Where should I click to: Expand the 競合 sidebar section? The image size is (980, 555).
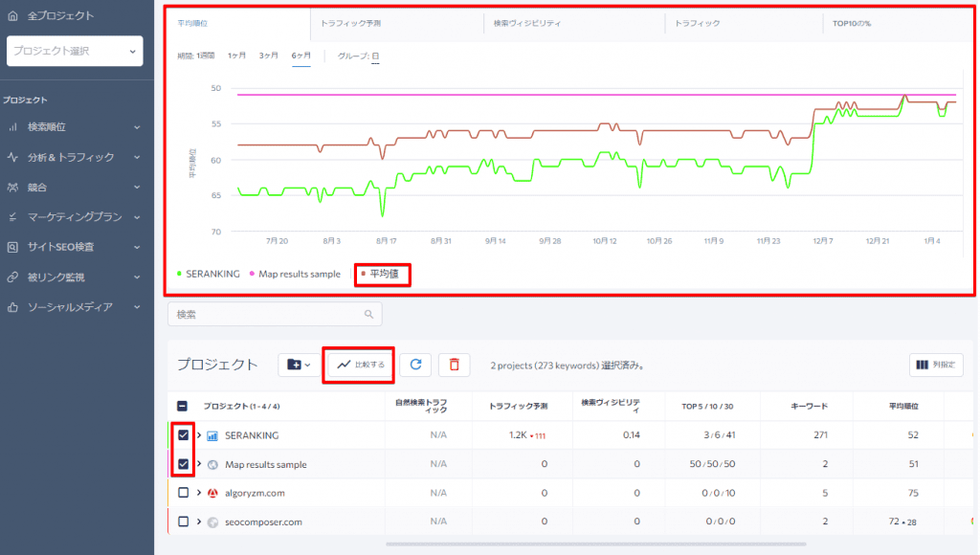[137, 187]
